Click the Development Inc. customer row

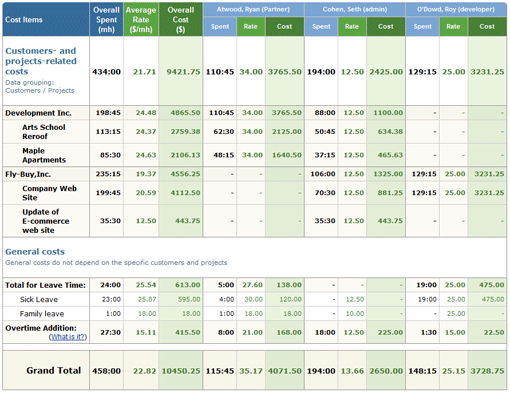[x=255, y=113]
